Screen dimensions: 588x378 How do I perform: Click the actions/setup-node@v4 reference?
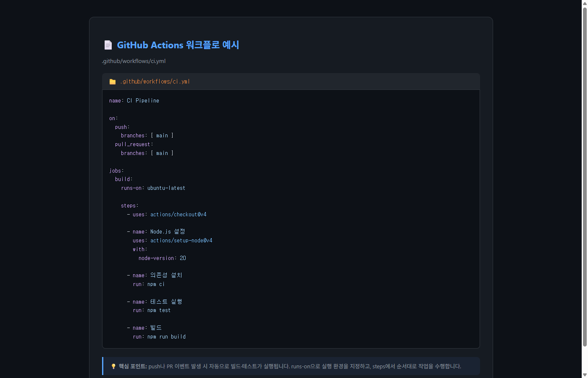coord(181,240)
